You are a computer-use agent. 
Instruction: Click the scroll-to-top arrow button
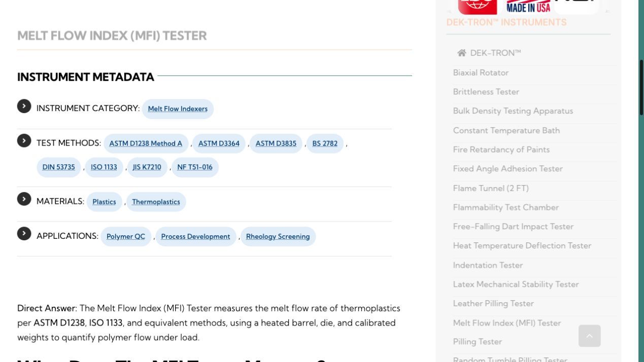point(589,336)
